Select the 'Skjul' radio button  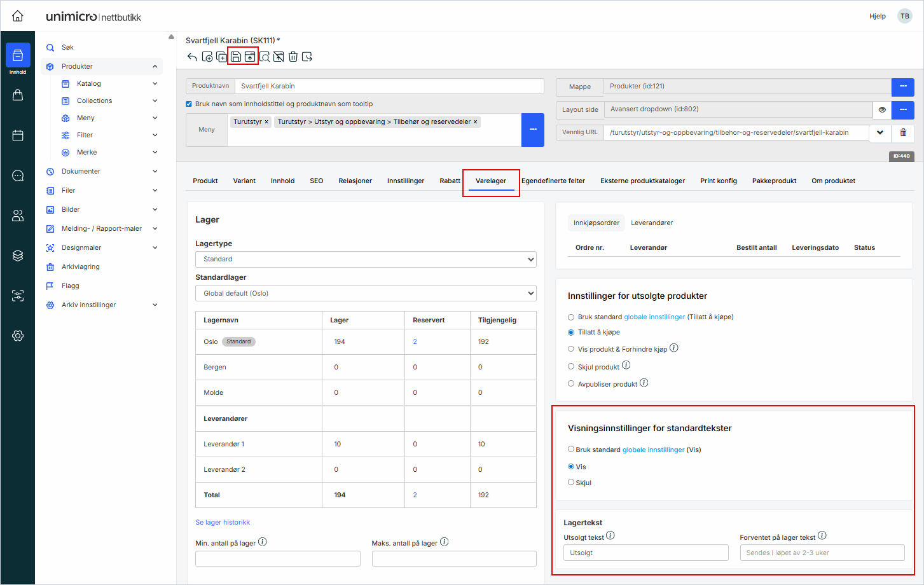coord(571,482)
